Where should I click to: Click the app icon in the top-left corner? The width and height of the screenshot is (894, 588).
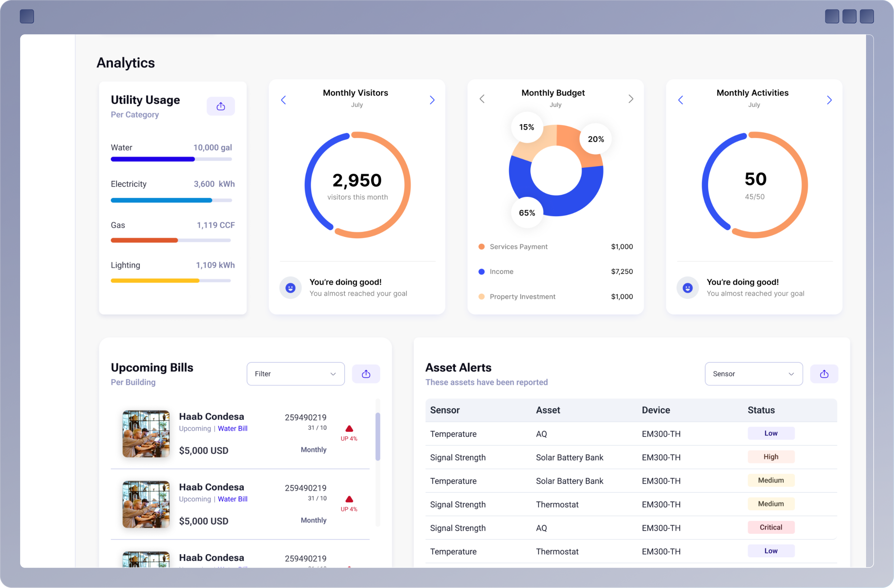click(27, 16)
